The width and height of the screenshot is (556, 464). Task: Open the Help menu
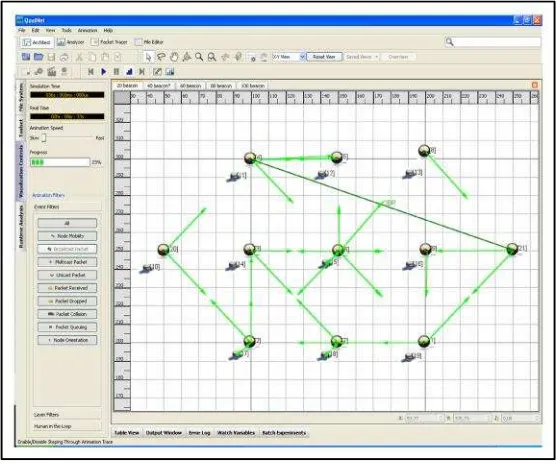pos(108,30)
